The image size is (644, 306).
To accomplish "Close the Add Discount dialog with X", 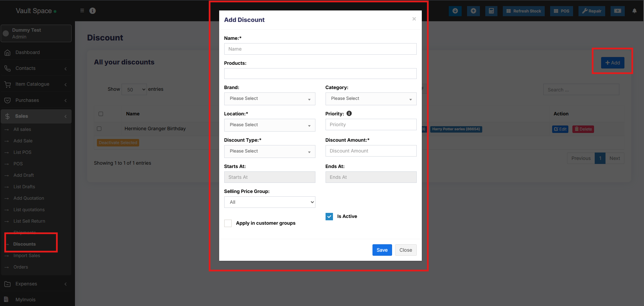I will click(x=414, y=19).
